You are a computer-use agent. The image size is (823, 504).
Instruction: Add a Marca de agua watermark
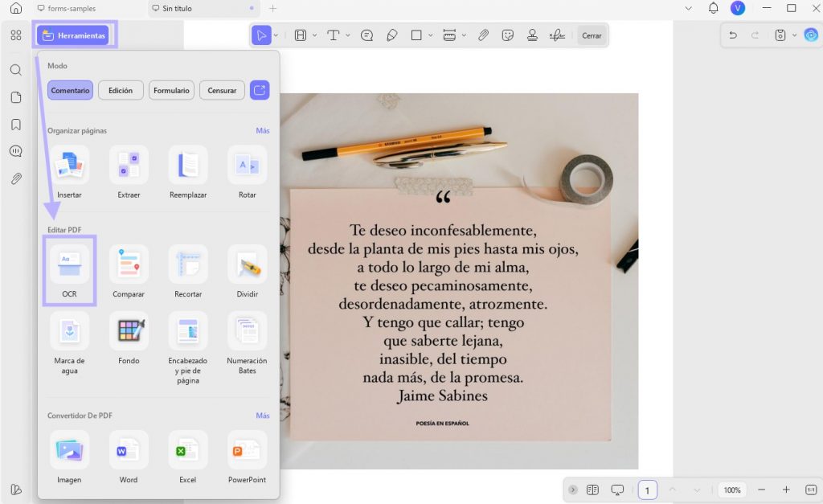tap(69, 342)
